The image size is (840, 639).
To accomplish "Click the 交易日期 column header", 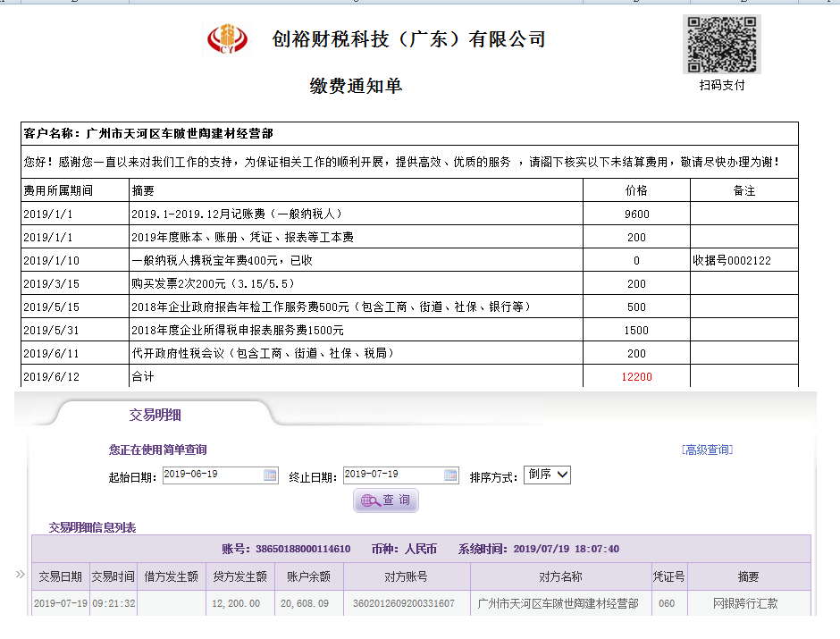I will pos(61,576).
